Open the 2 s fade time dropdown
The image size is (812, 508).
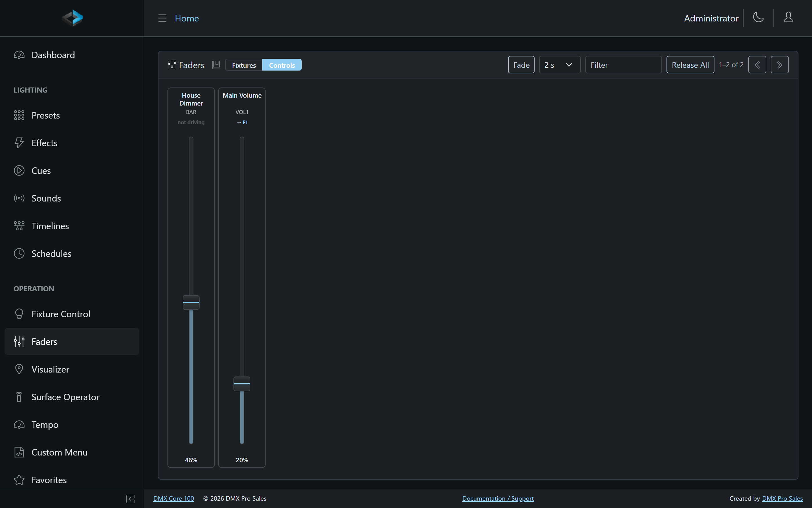(560, 65)
